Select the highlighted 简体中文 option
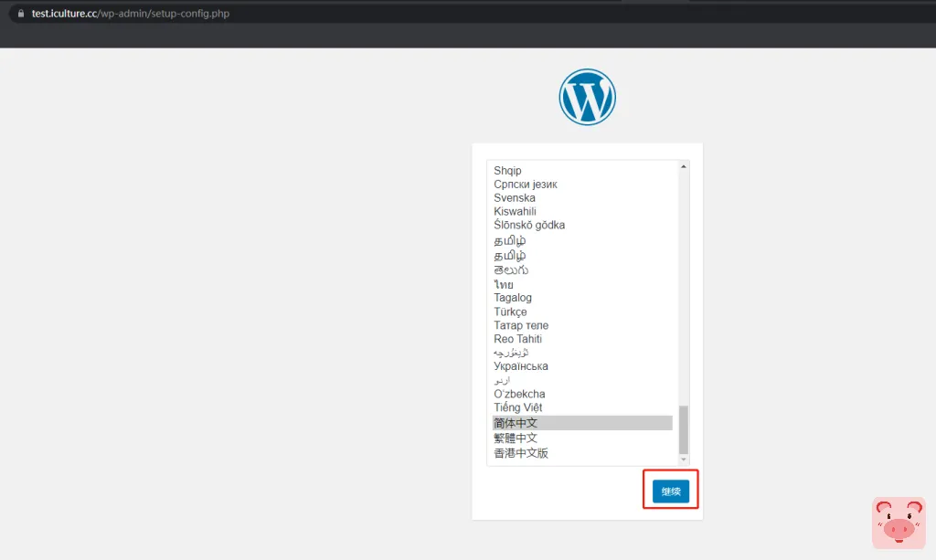 [582, 423]
